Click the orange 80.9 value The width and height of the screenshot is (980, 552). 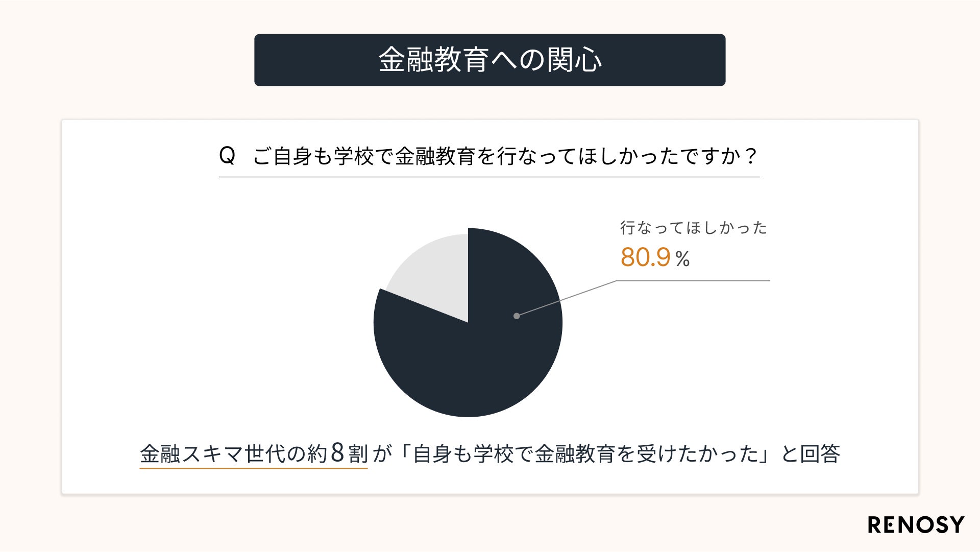point(645,257)
